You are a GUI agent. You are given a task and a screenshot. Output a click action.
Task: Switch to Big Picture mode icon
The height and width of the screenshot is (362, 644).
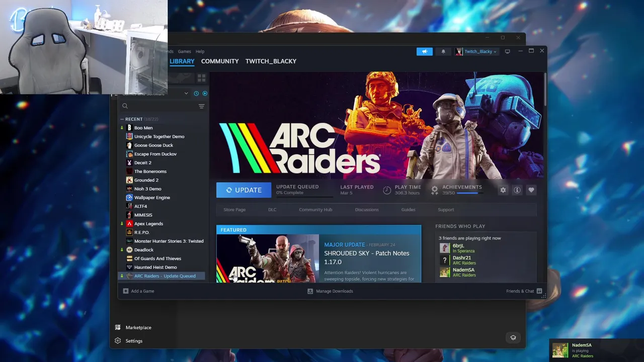pyautogui.click(x=507, y=51)
